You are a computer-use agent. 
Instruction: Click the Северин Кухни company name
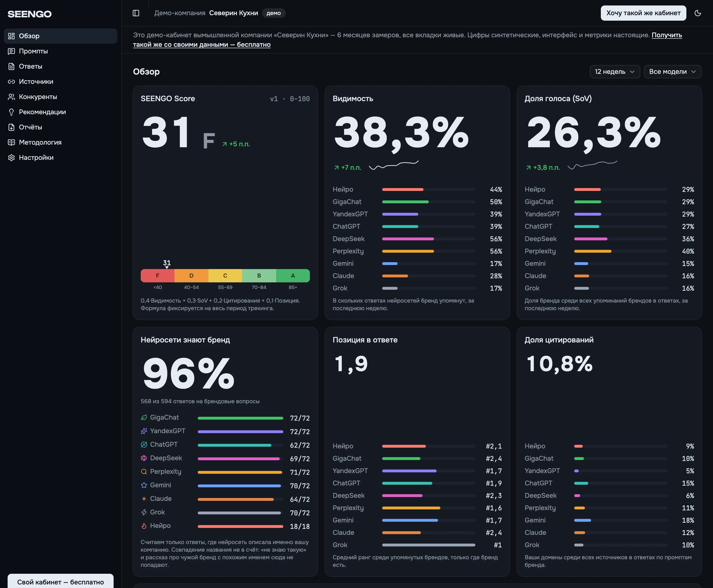tap(234, 13)
